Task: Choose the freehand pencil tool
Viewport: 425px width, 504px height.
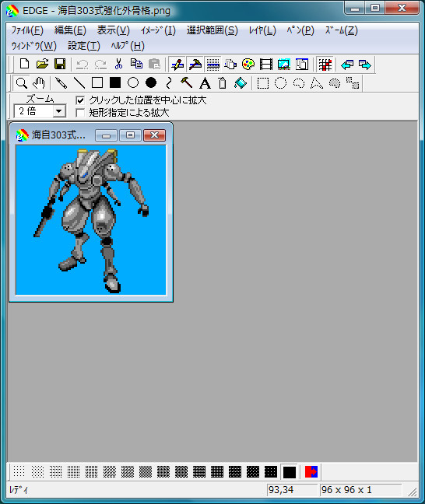Action: (x=61, y=83)
